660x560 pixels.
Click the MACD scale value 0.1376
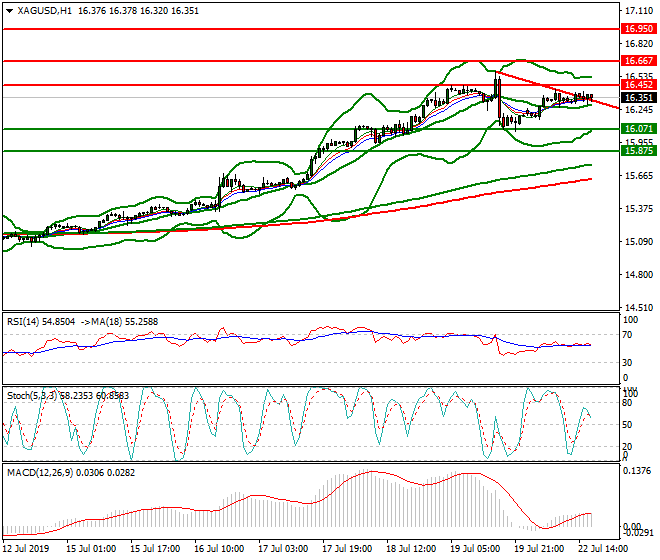[636, 471]
